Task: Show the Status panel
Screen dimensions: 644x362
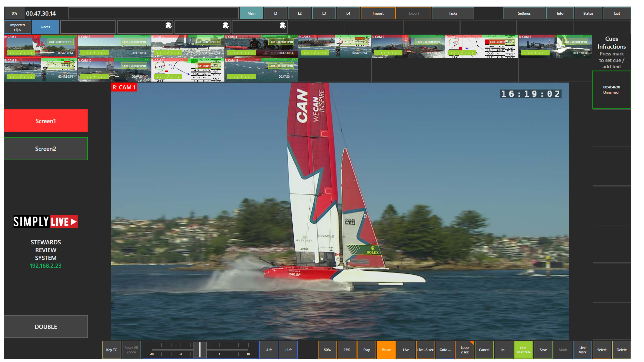Action: coord(588,13)
